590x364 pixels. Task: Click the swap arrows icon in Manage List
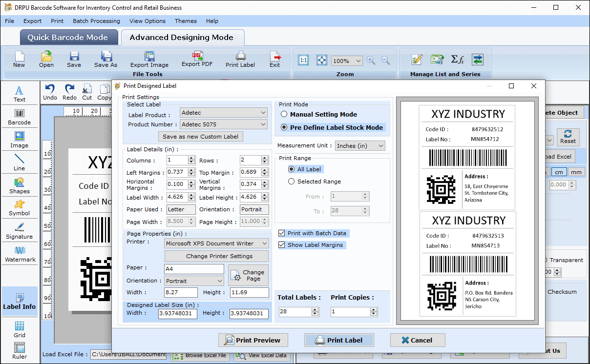pyautogui.click(x=477, y=60)
